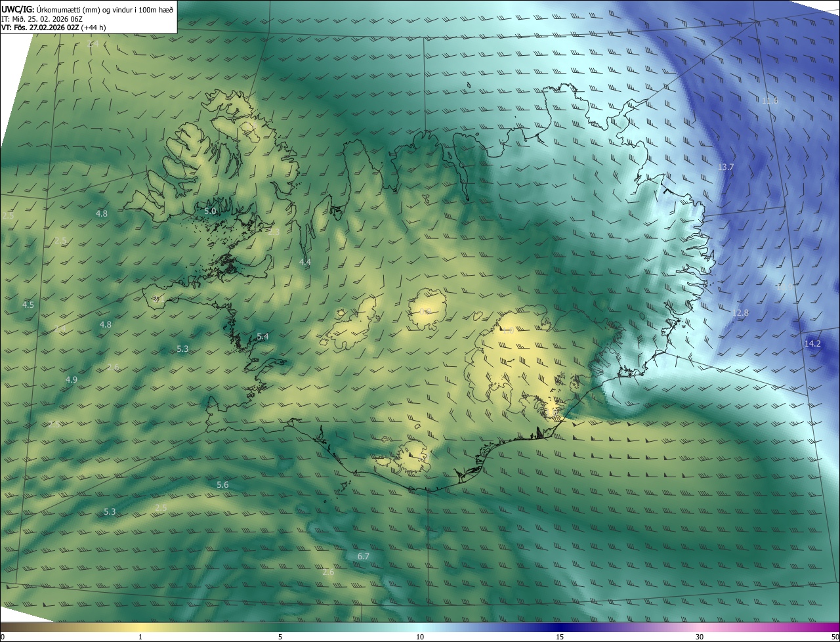Click the 5.0 value label on the map

(x=210, y=211)
